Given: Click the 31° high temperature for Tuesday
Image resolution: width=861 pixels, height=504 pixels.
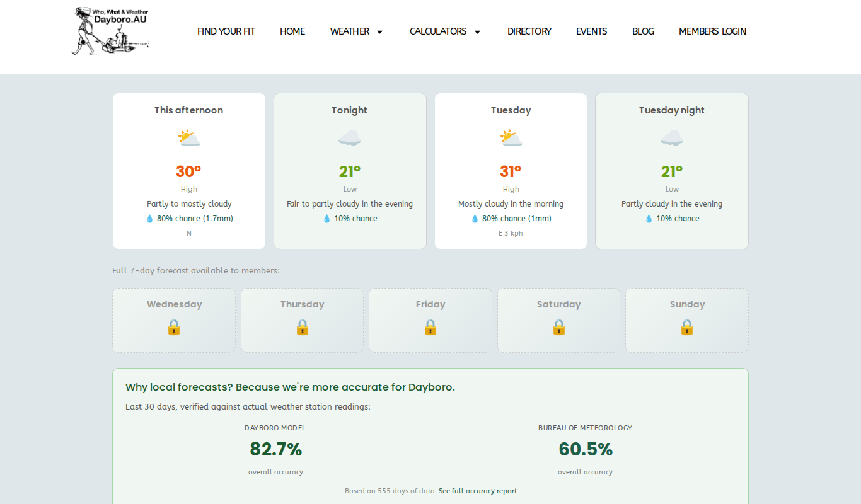Looking at the screenshot, I should click(511, 171).
